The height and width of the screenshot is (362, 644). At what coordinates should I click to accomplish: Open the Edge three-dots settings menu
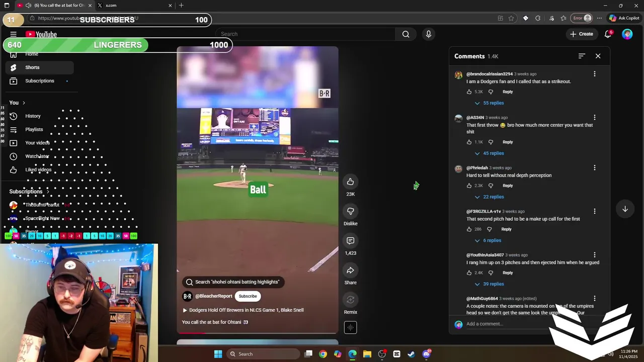599,18
